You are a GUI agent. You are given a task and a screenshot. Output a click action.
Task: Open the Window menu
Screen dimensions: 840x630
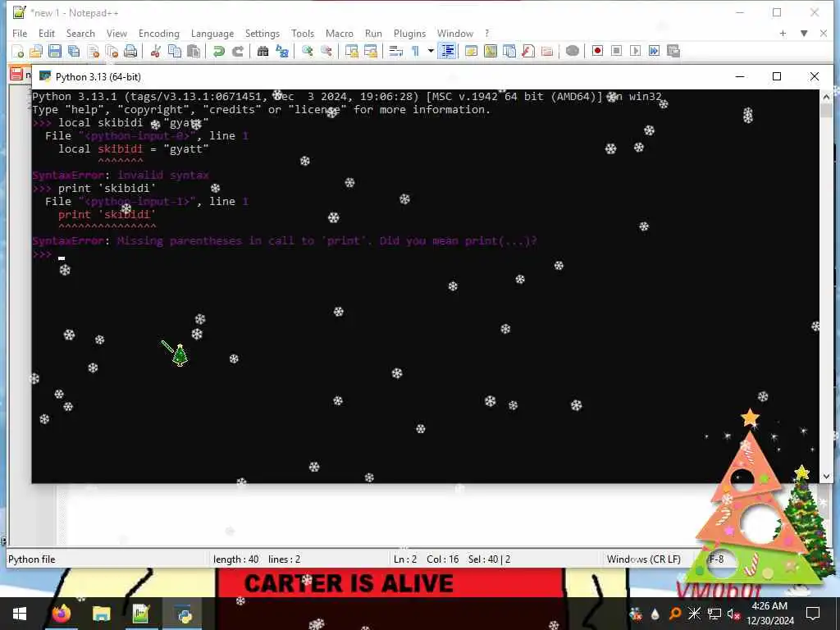pyautogui.click(x=454, y=33)
